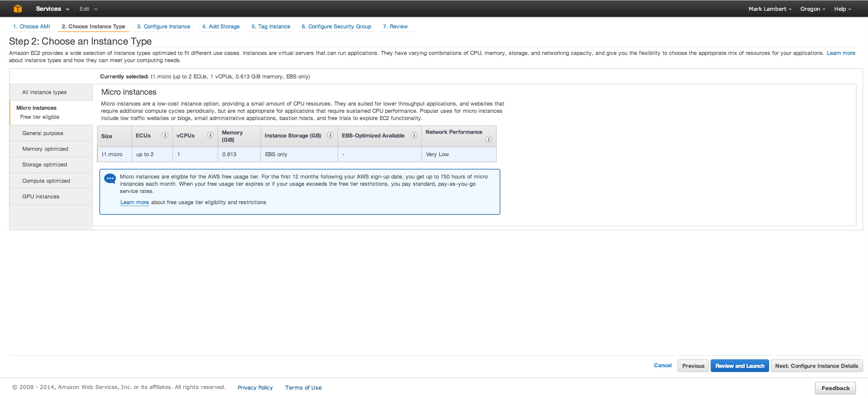This screenshot has height=398, width=868.
Task: Go to the Configure Instance step tab
Action: [x=163, y=26]
